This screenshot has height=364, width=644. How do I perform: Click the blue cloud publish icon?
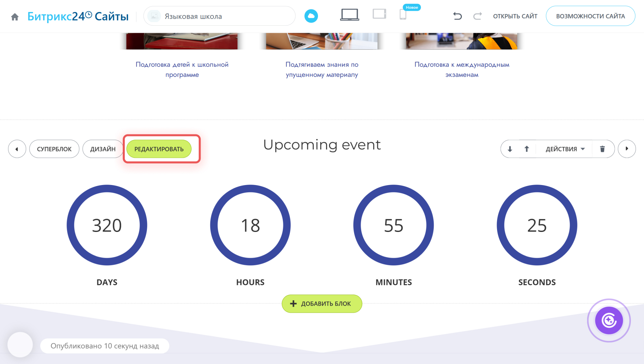click(x=311, y=16)
